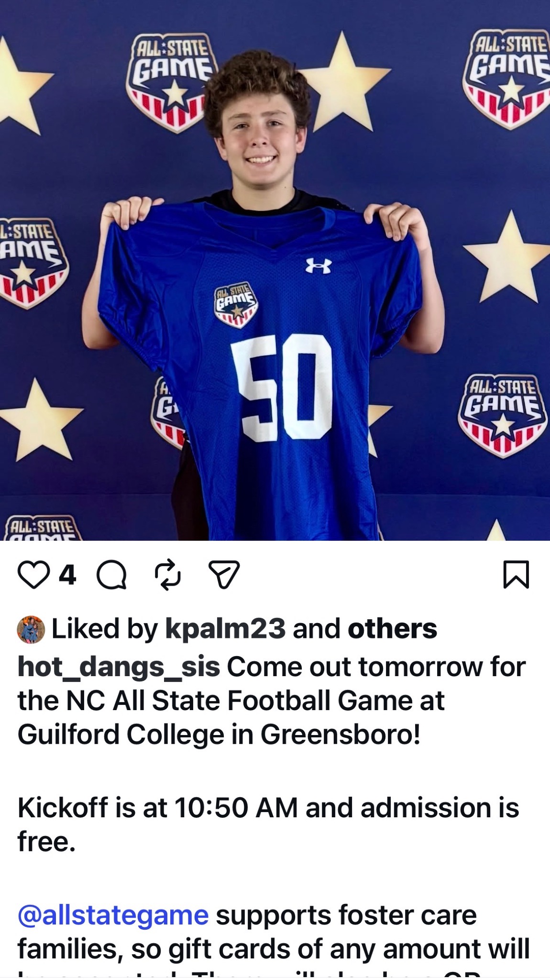This screenshot has height=980, width=550.
Task: Tap the number 50 on the jersey
Action: [282, 388]
